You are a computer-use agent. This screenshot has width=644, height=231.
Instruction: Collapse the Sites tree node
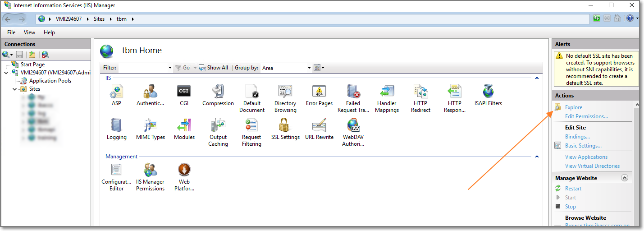pyautogui.click(x=15, y=89)
